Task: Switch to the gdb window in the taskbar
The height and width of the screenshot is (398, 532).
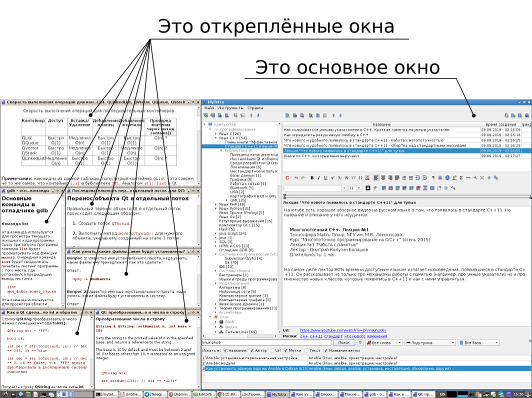Action: [375, 394]
